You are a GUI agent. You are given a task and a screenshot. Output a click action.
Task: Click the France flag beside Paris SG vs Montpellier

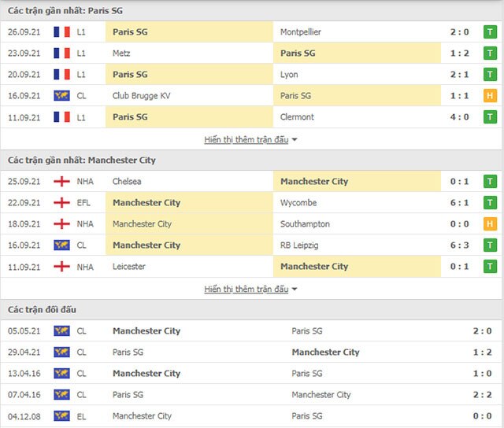point(61,32)
